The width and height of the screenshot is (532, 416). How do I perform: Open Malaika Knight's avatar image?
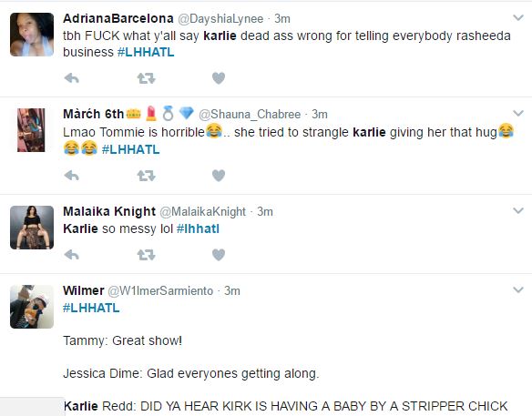[x=32, y=228]
